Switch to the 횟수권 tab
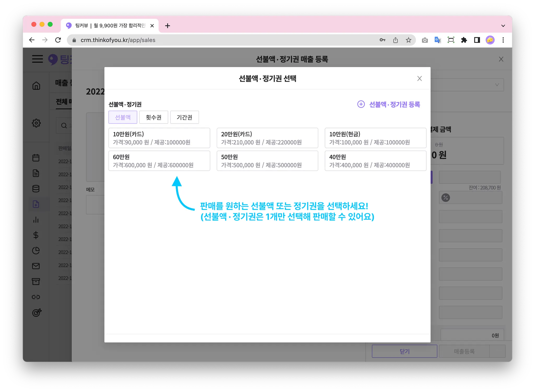535x392 pixels. pos(154,117)
